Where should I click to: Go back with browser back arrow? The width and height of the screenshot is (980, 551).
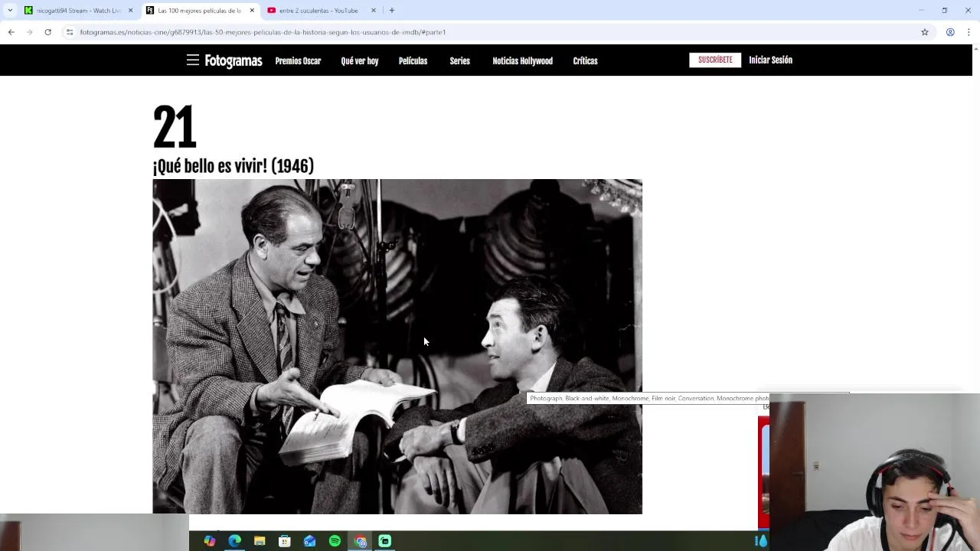11,32
